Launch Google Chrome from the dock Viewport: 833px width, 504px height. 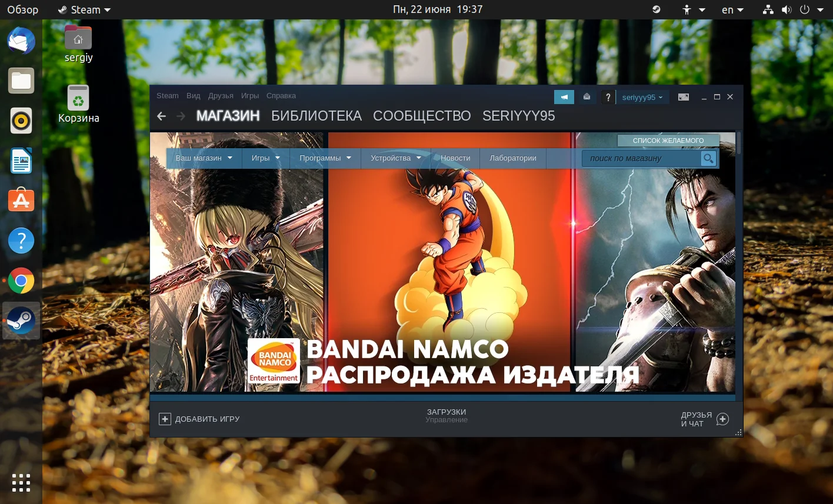(21, 281)
